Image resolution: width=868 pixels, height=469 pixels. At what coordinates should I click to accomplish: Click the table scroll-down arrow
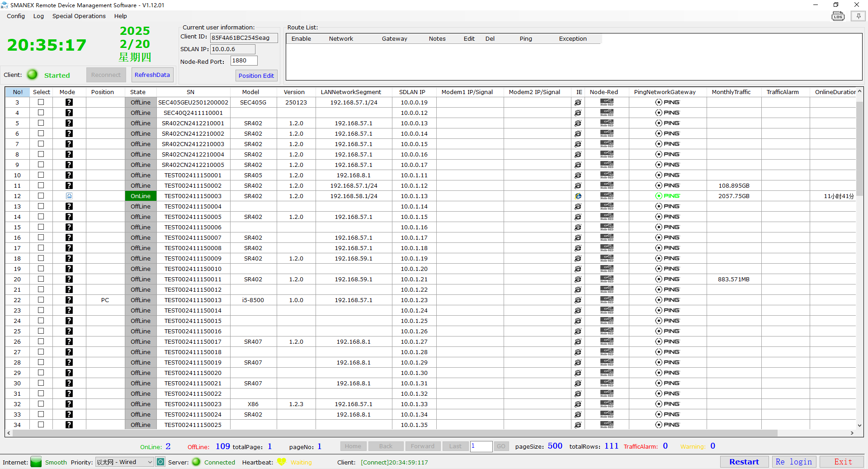(859, 425)
